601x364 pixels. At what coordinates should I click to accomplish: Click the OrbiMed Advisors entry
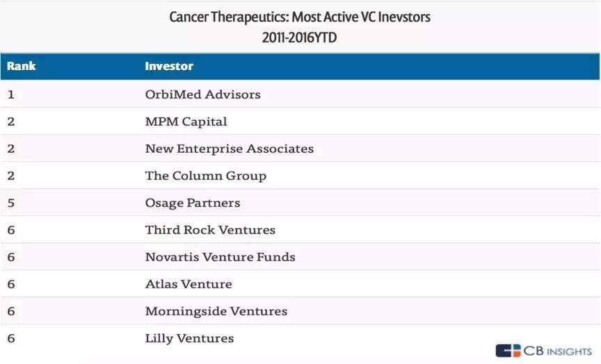coord(202,94)
